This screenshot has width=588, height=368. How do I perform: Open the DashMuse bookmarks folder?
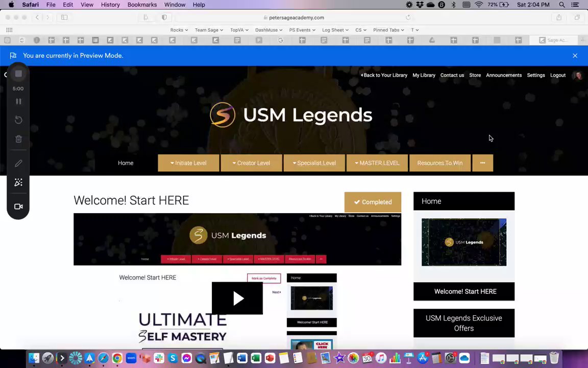pos(268,30)
